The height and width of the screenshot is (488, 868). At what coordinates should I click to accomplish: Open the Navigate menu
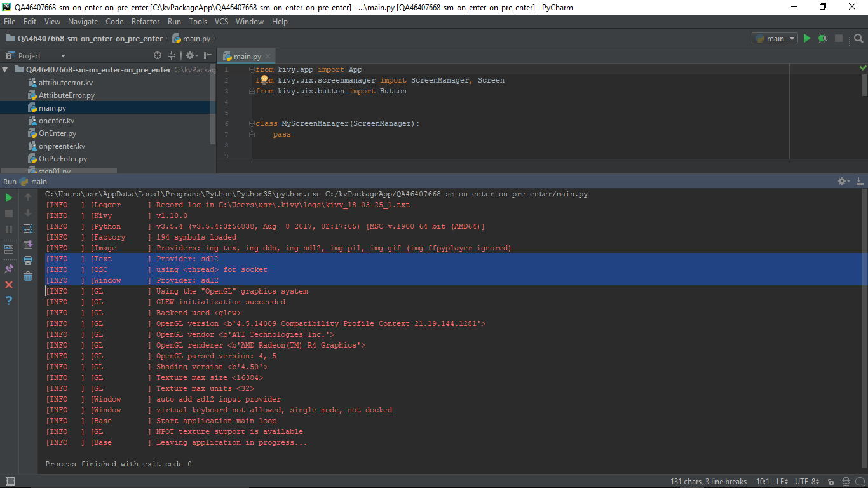[x=83, y=22]
